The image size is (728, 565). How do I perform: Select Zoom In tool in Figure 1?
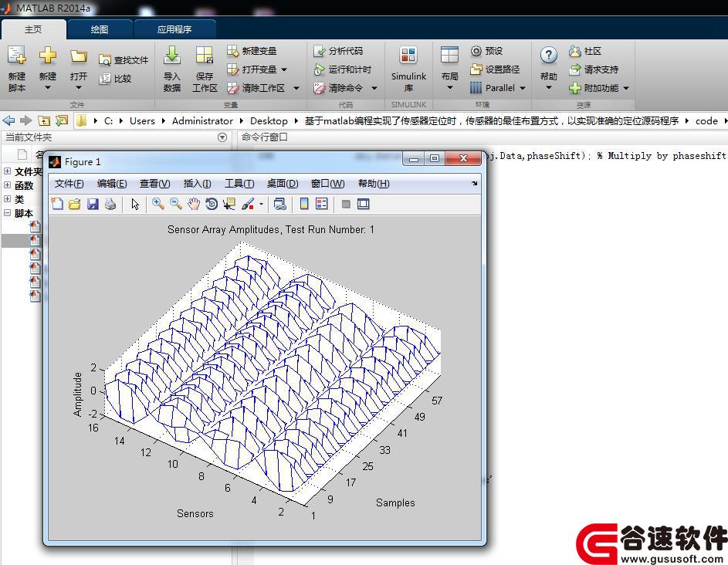(158, 204)
